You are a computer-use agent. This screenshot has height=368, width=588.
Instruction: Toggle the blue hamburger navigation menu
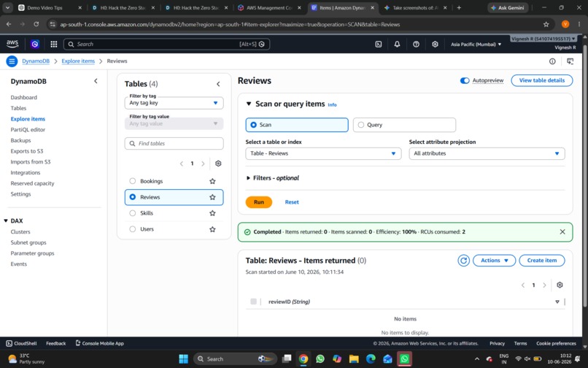pyautogui.click(x=12, y=61)
